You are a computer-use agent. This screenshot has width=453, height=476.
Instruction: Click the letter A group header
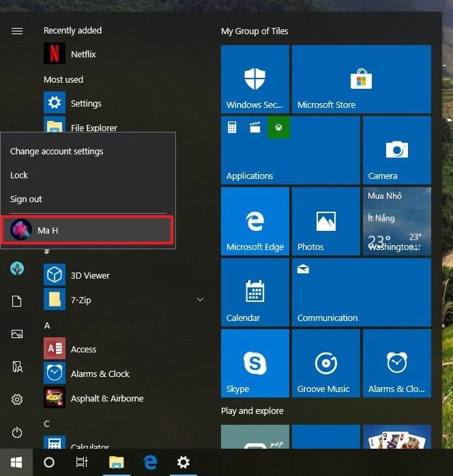(47, 325)
